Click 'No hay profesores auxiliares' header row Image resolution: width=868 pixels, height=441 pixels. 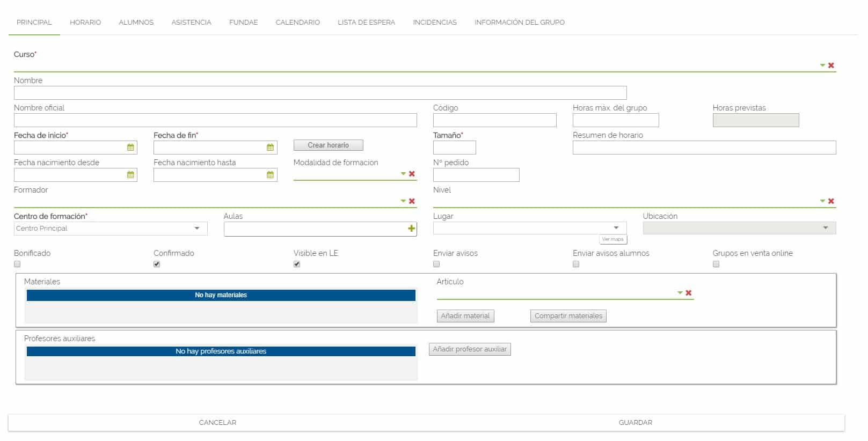[x=221, y=351]
